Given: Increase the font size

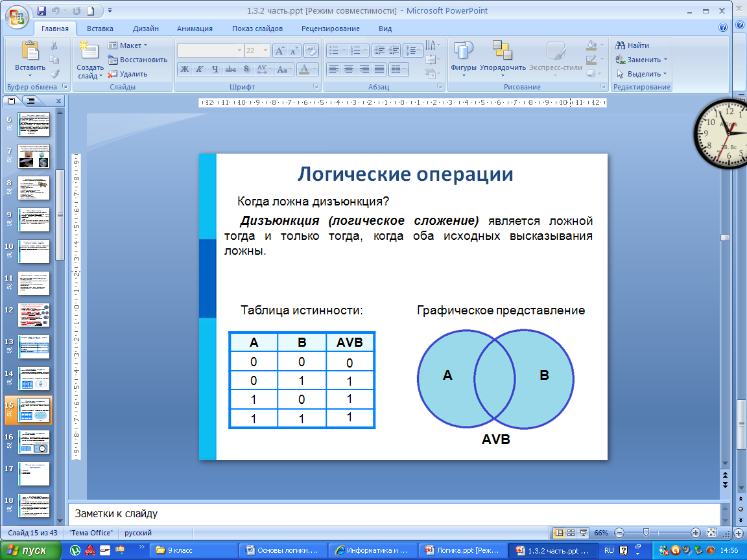Looking at the screenshot, I should pyautogui.click(x=280, y=51).
